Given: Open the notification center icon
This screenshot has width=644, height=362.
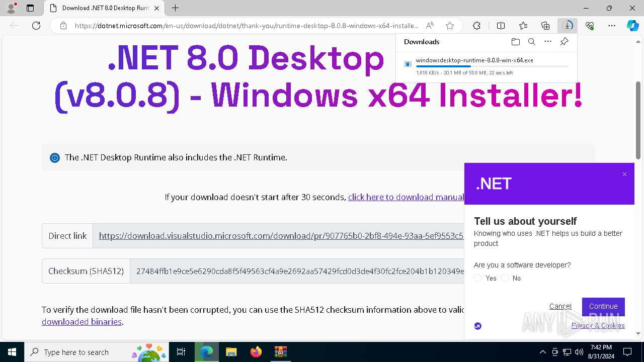Looking at the screenshot, I should point(627,352).
